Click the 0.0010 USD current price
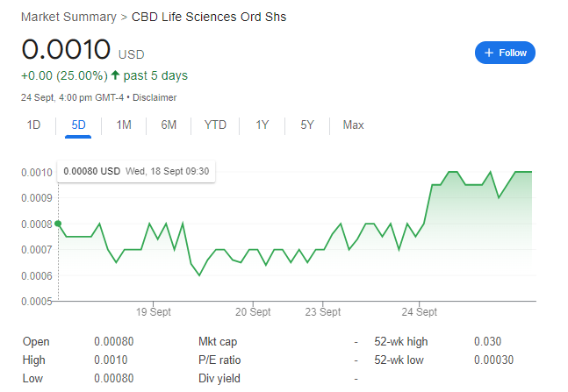 point(83,50)
